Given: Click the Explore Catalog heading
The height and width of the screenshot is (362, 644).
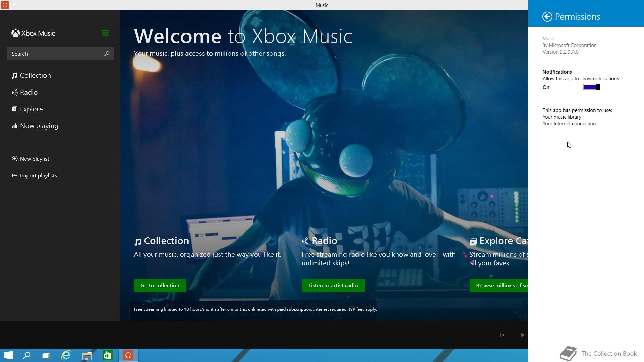Looking at the screenshot, I should [x=499, y=241].
